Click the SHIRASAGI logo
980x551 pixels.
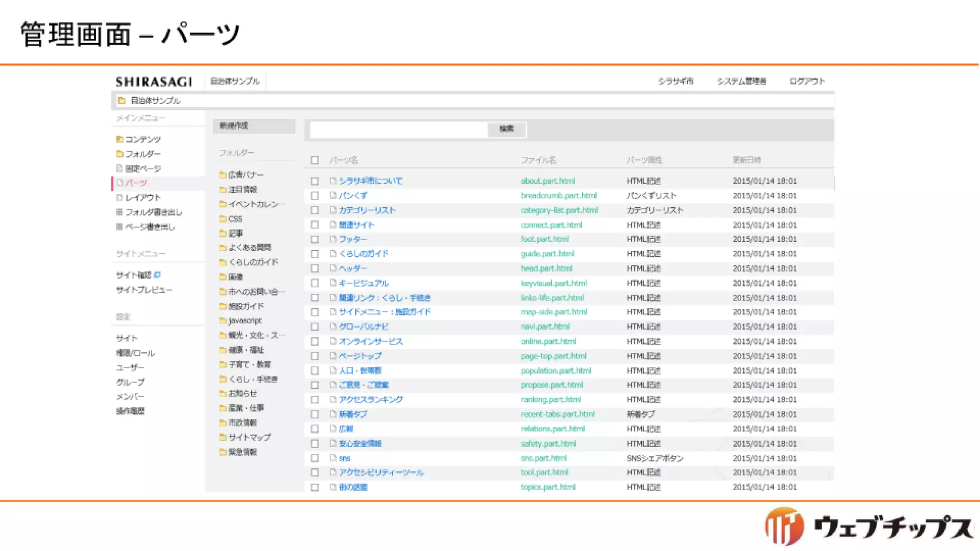coord(154,82)
